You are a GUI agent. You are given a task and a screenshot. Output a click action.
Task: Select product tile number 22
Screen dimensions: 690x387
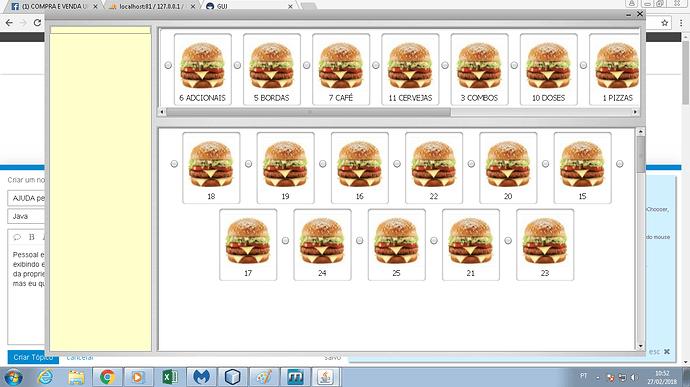pos(434,168)
